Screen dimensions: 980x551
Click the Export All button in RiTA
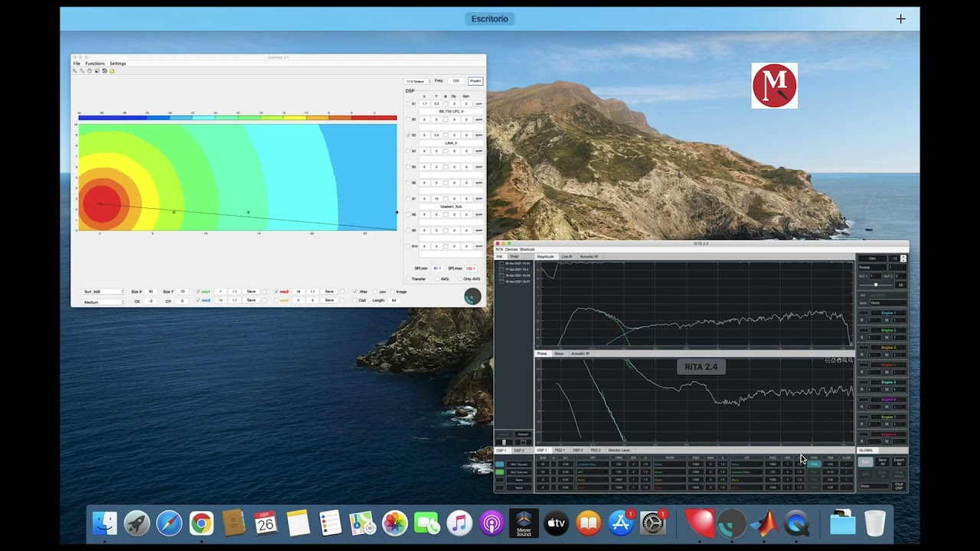(x=899, y=461)
